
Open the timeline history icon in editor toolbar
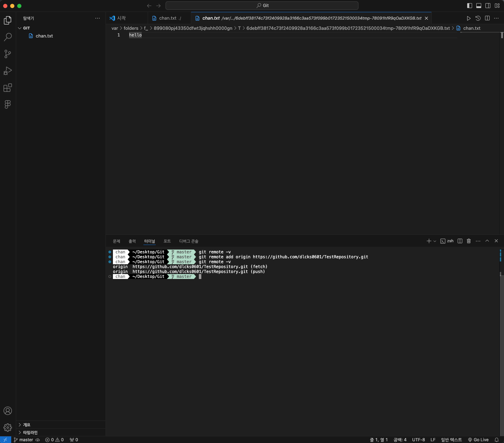point(478,18)
